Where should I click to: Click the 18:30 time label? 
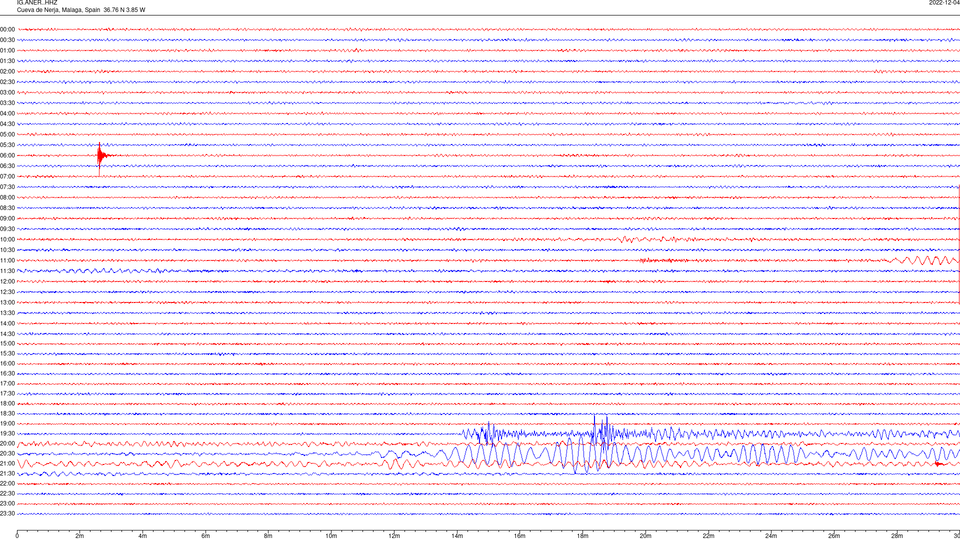point(7,413)
